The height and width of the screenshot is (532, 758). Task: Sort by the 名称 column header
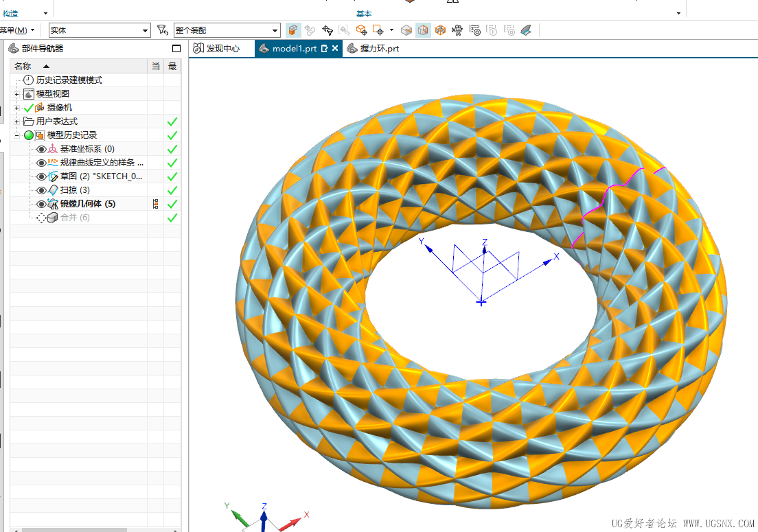tap(23, 66)
